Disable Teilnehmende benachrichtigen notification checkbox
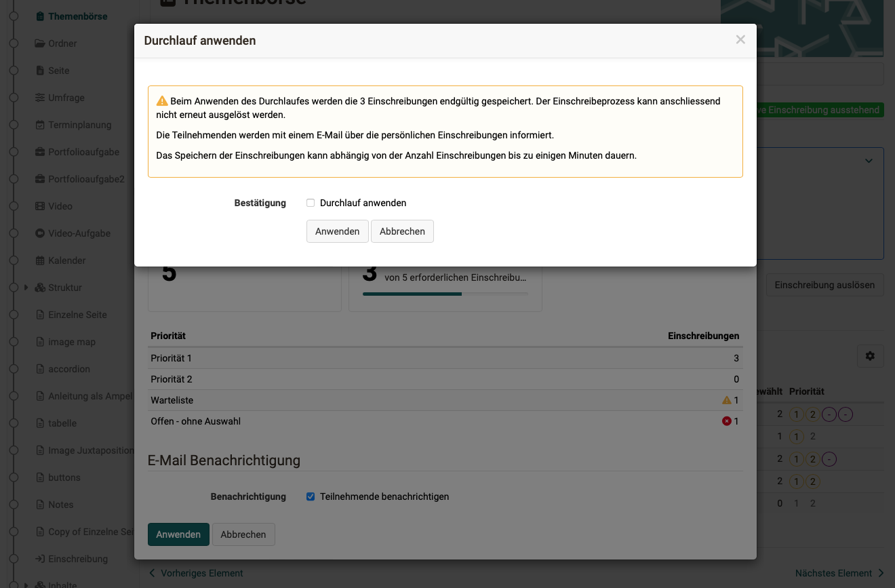Image resolution: width=895 pixels, height=588 pixels. [311, 496]
